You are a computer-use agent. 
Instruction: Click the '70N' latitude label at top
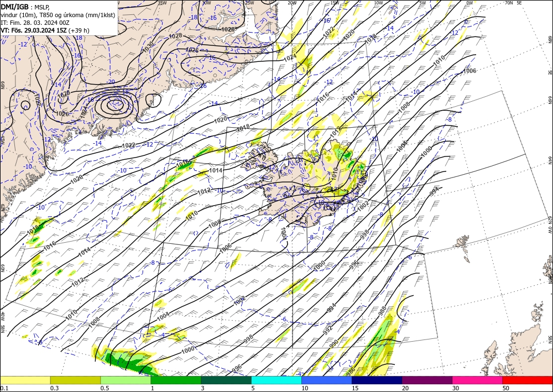click(x=509, y=3)
